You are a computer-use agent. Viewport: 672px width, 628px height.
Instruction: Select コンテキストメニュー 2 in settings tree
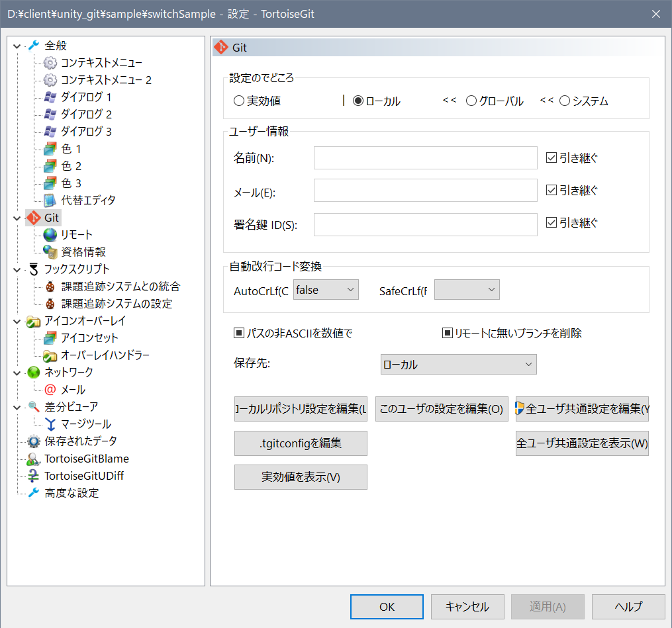[106, 80]
